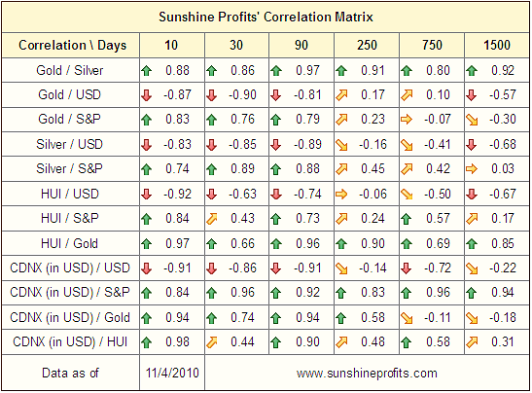Select the 1500 days column header

[497, 45]
